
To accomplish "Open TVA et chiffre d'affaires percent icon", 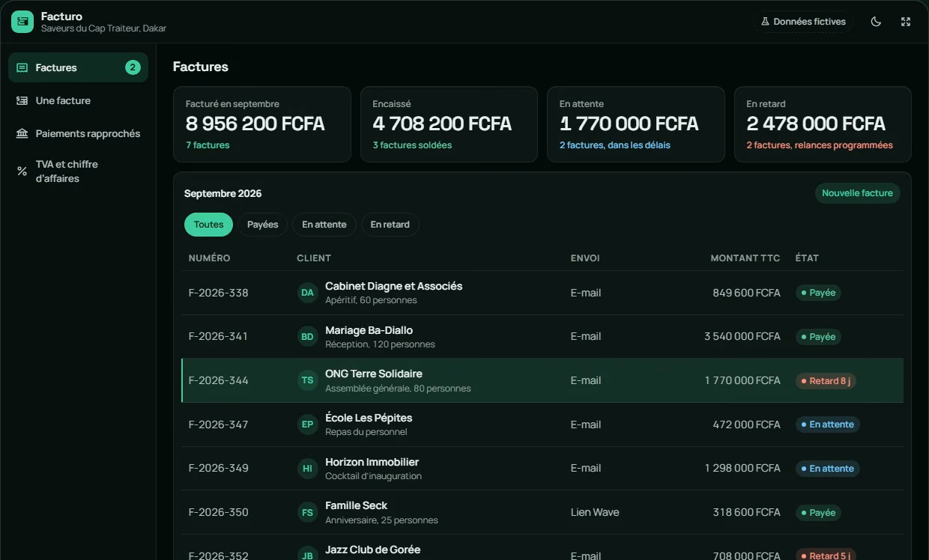I will point(22,171).
